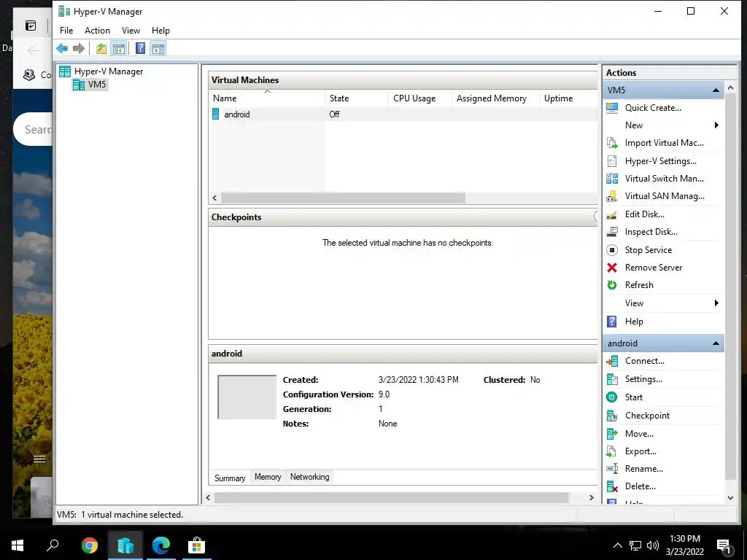Image resolution: width=747 pixels, height=560 pixels.
Task: Expand the View submenu arrow in Actions
Action: [716, 303]
